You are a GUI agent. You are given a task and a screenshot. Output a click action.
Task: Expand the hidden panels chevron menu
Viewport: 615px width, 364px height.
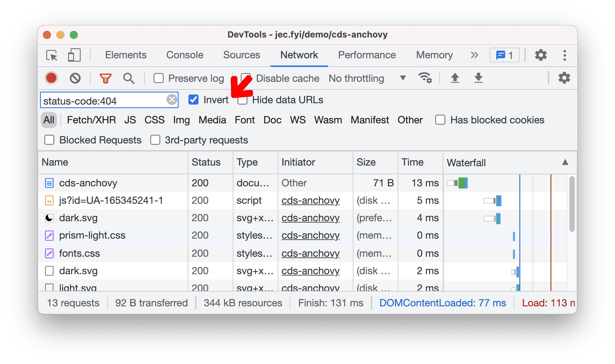(x=474, y=55)
